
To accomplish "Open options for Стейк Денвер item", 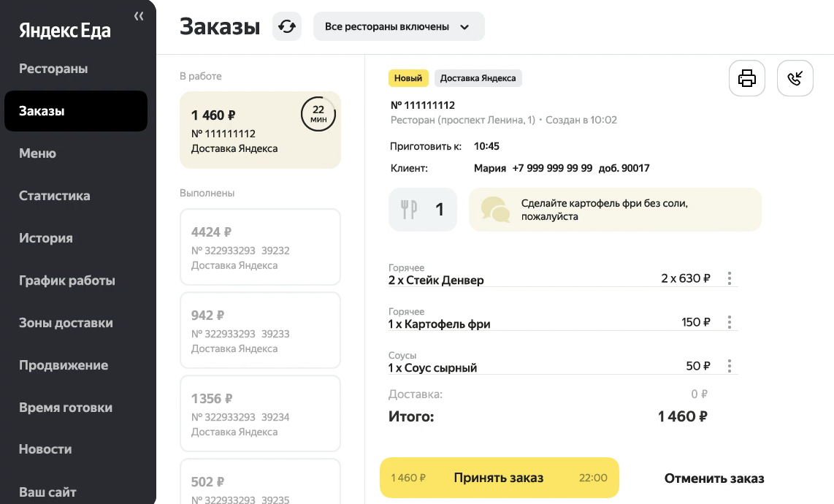I will pos(730,278).
